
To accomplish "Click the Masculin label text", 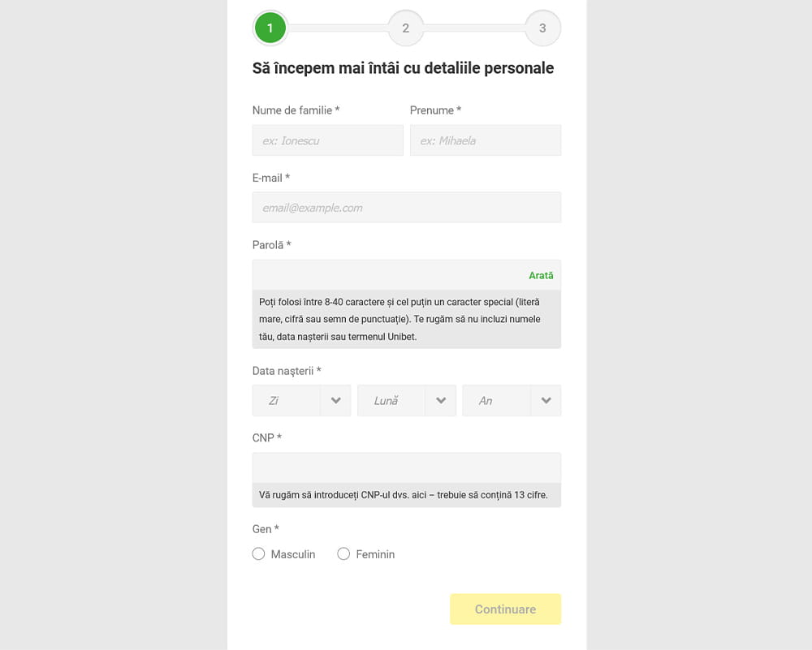I will point(293,554).
